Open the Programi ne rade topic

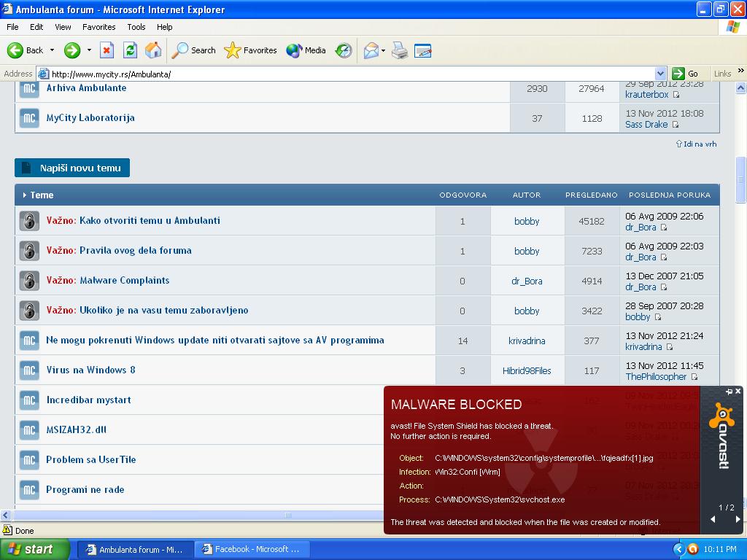click(85, 489)
